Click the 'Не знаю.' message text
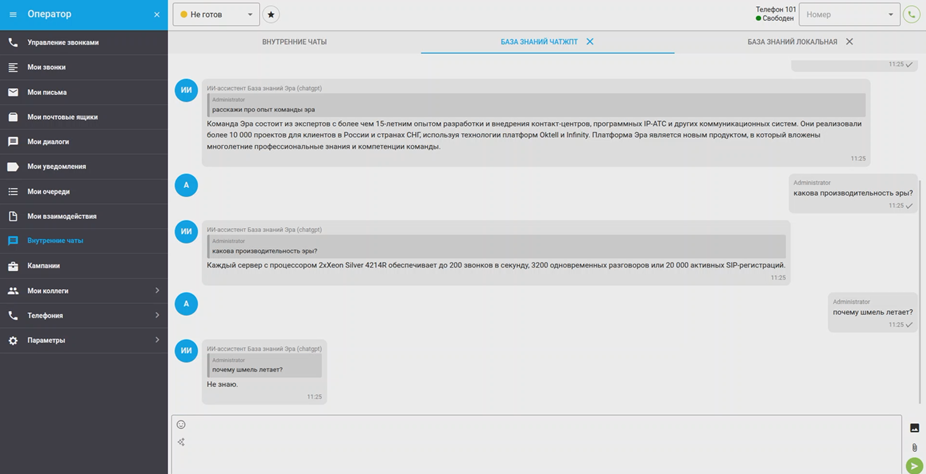 222,384
